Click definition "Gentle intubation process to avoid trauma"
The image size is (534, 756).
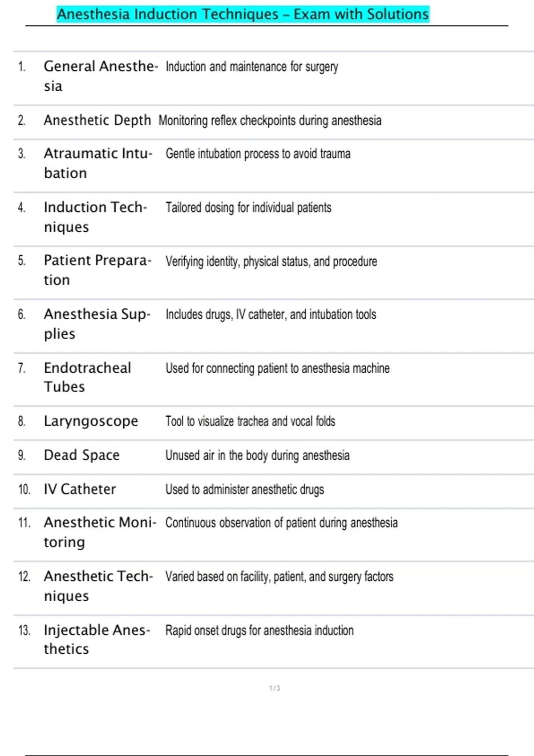(258, 154)
